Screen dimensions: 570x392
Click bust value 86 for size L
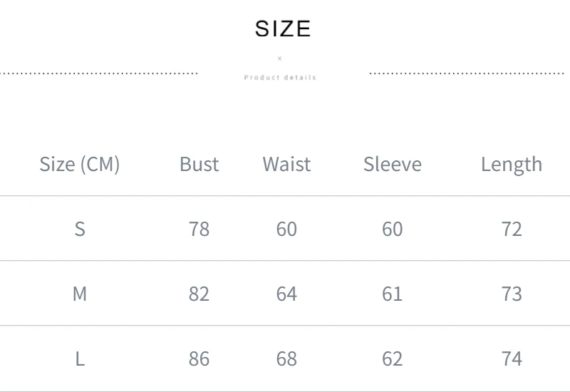[199, 359]
